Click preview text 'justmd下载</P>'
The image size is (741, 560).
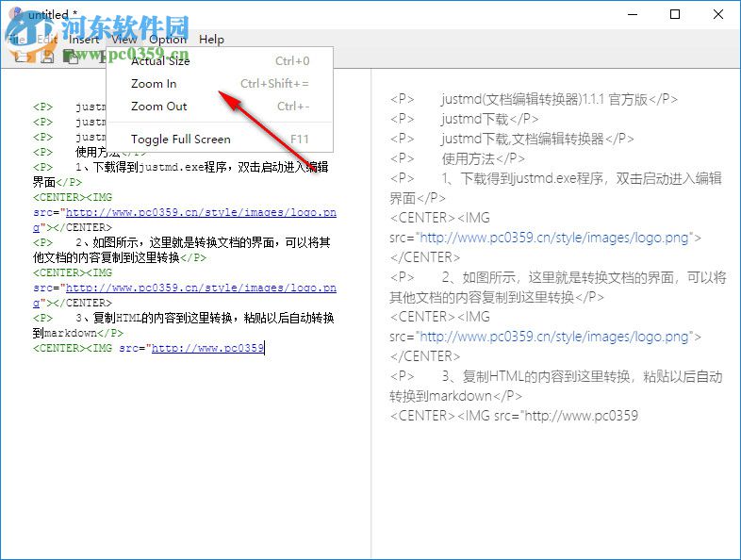pyautogui.click(x=490, y=119)
